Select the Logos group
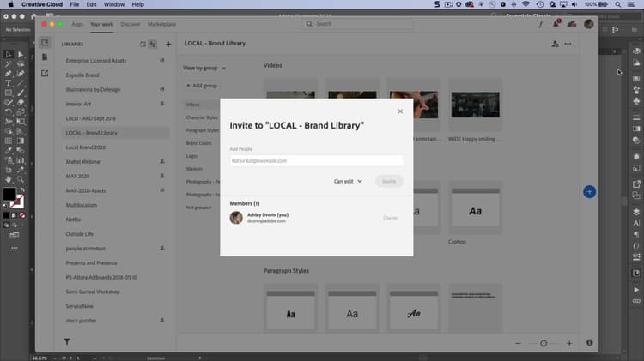Image resolution: width=644 pixels, height=361 pixels. (192, 156)
